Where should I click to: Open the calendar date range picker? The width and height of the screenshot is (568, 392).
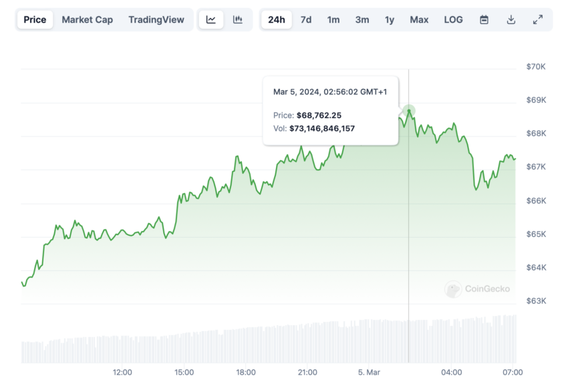click(484, 19)
